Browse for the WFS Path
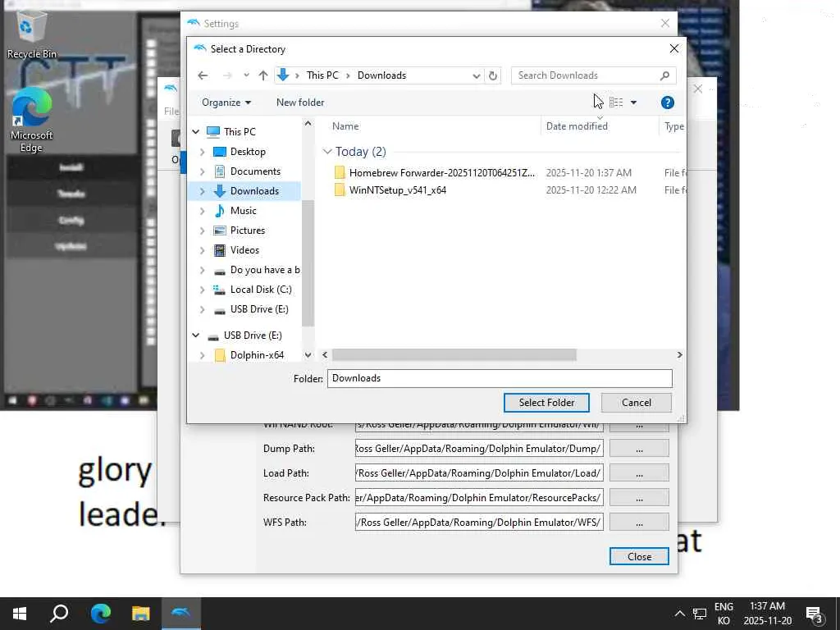 (x=639, y=523)
